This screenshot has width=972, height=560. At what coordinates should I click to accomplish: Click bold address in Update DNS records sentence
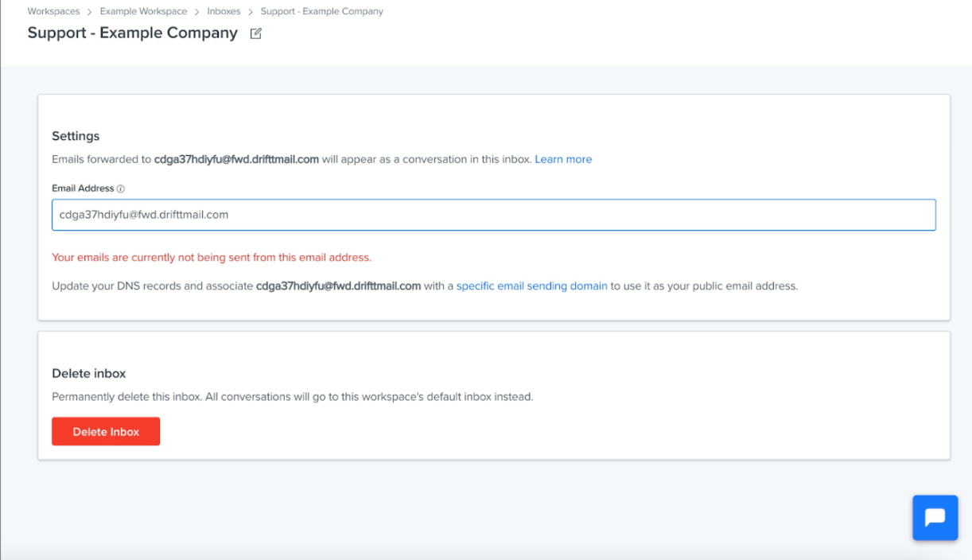338,286
